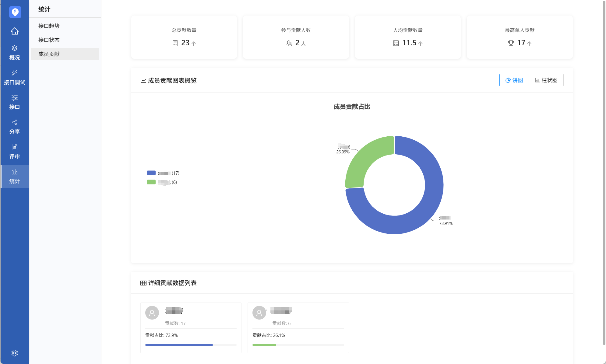Viewport: 606px width, 364px height.
Task: Open the home icon in the sidebar
Action: (x=15, y=31)
